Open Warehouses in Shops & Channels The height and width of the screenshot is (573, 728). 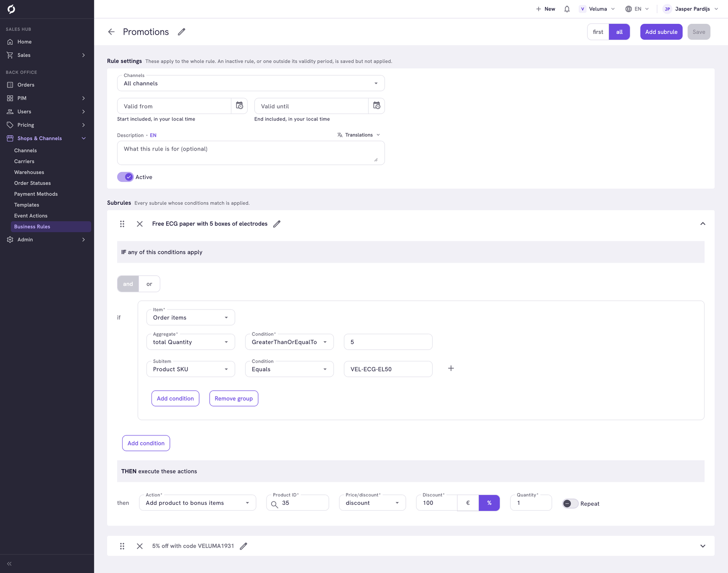[29, 172]
